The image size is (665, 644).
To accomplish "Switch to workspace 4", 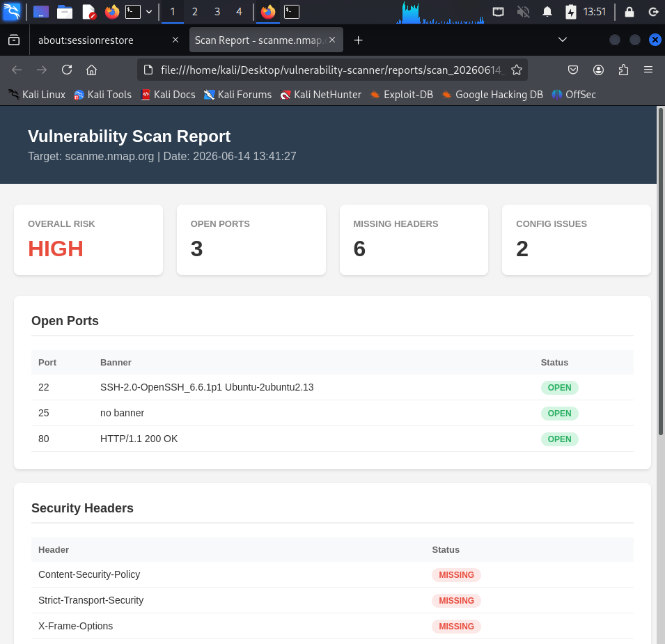I will click(240, 12).
